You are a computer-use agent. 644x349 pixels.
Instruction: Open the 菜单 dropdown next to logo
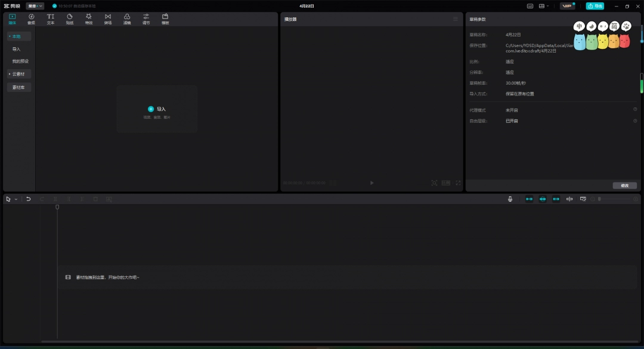tap(35, 6)
